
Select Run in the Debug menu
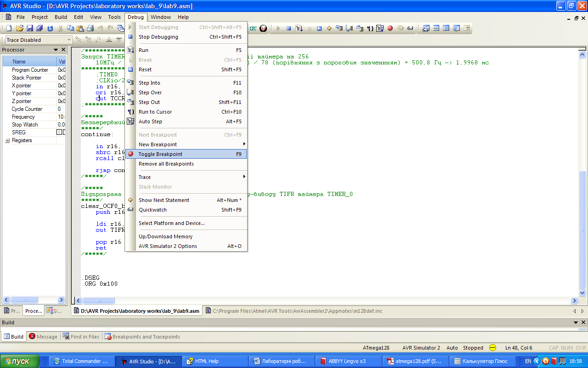coord(186,50)
